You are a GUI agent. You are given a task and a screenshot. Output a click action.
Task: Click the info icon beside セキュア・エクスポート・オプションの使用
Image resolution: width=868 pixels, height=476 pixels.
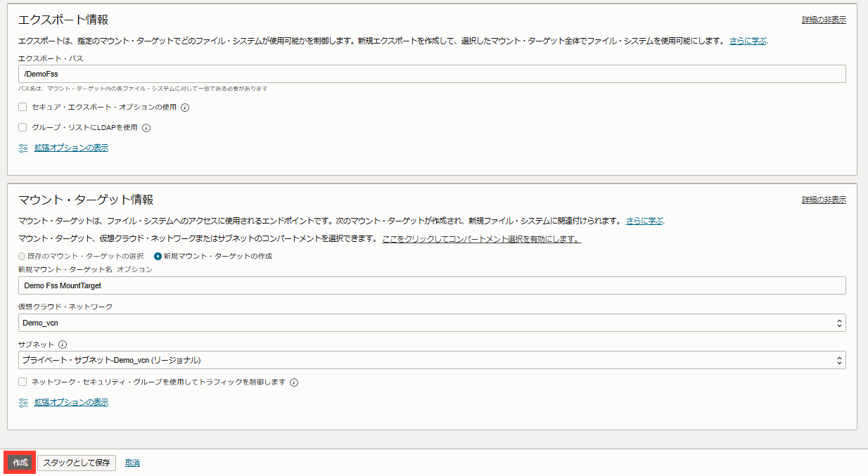click(x=186, y=108)
